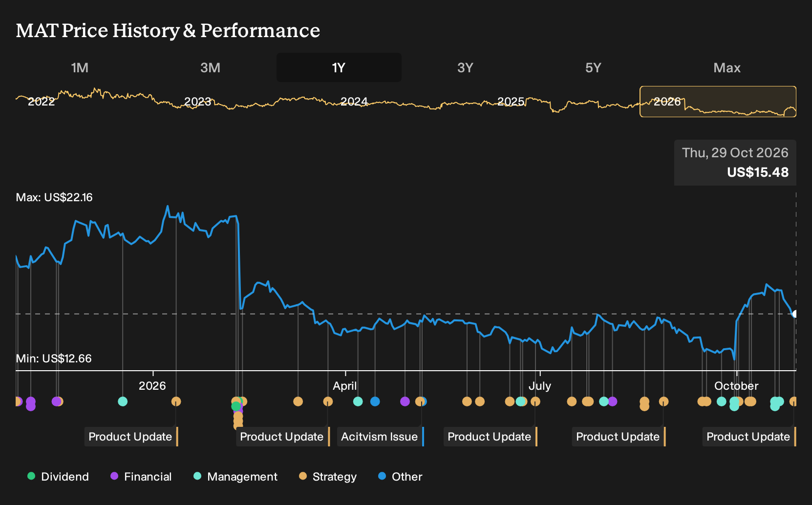The image size is (812, 505).
Task: Select the orange Strategy dot nearest 2026 label
Action: click(x=176, y=401)
